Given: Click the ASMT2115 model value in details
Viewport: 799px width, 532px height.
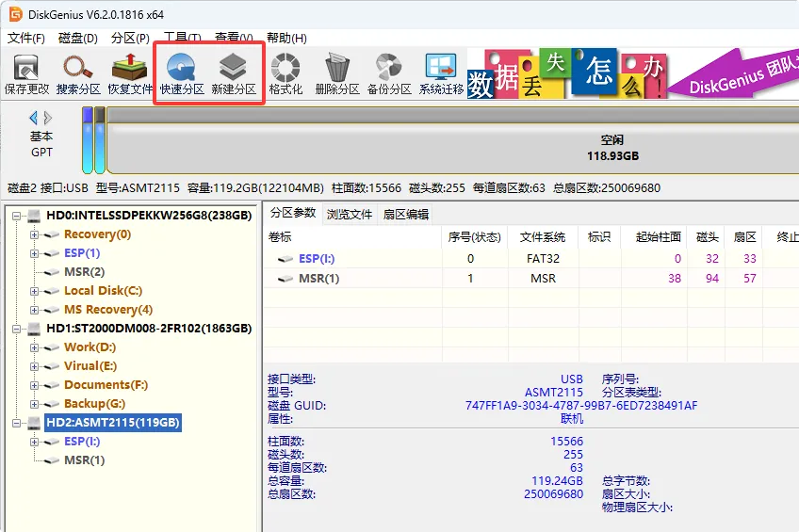Looking at the screenshot, I should point(554,393).
